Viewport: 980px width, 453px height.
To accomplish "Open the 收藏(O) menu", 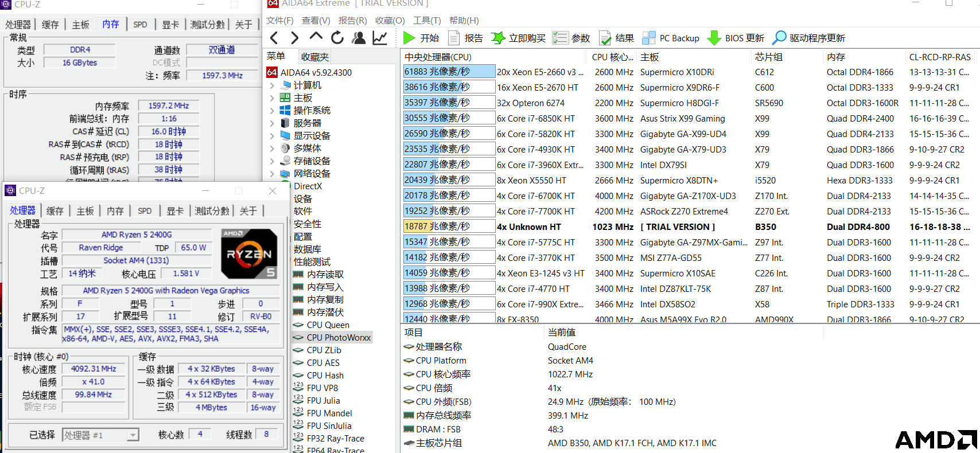I will coord(390,21).
